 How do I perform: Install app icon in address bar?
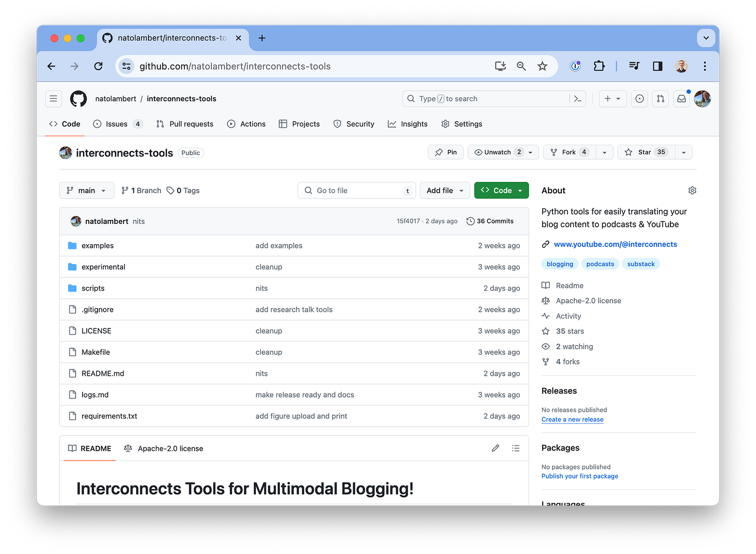(501, 66)
